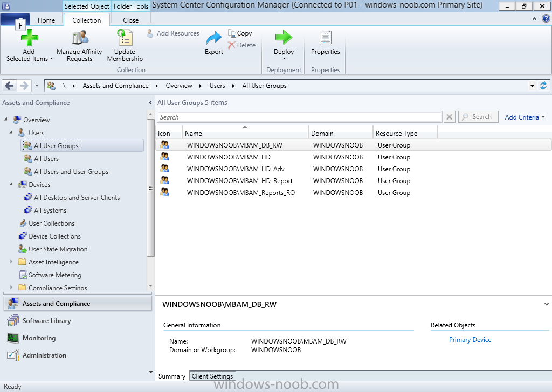Open workspace overflow options arrow
Screen dimensions: 552x392
pyautogui.click(x=151, y=372)
